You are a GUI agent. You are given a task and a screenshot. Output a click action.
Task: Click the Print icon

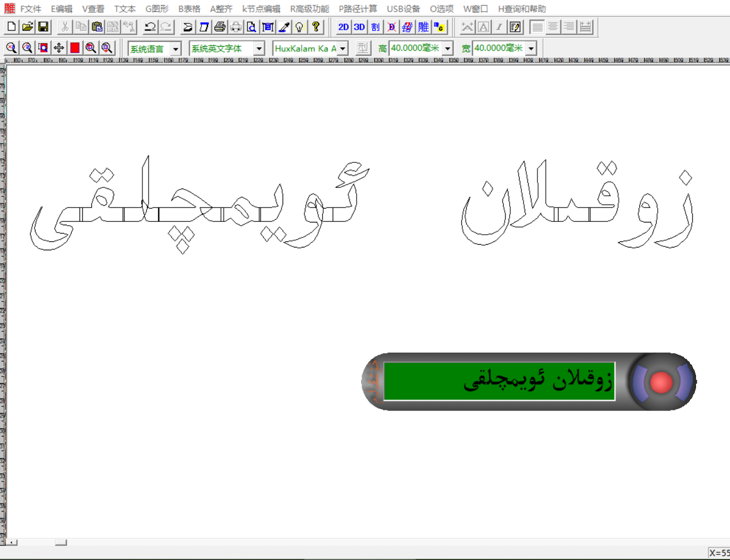coord(220,27)
